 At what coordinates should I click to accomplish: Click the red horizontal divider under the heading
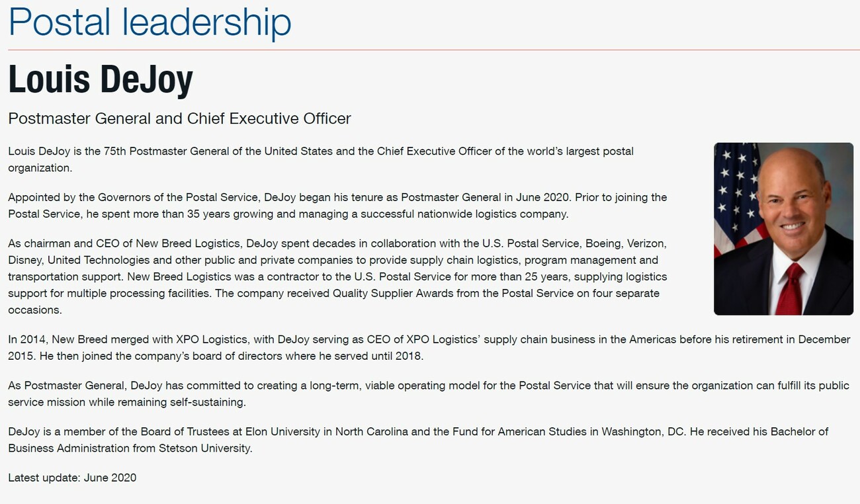click(x=434, y=50)
